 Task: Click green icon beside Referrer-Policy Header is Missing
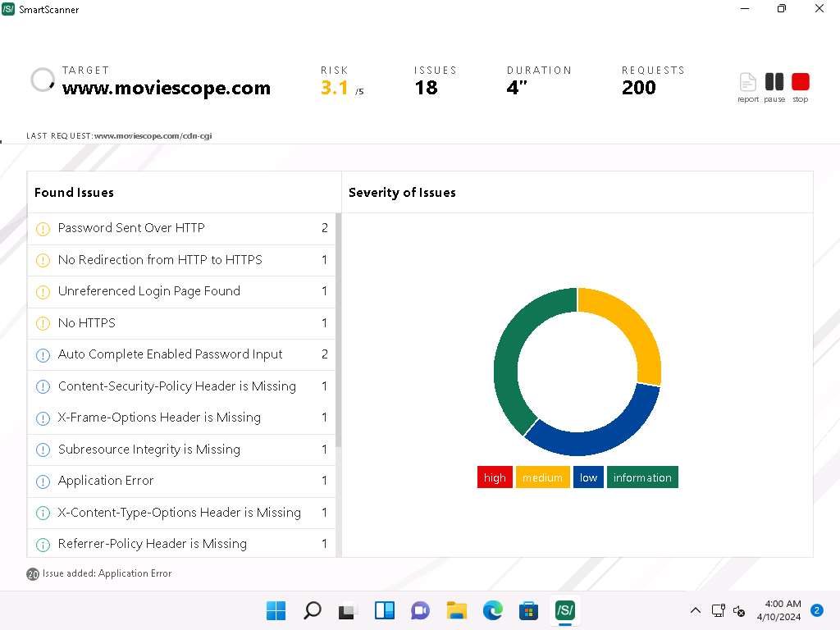coord(43,545)
